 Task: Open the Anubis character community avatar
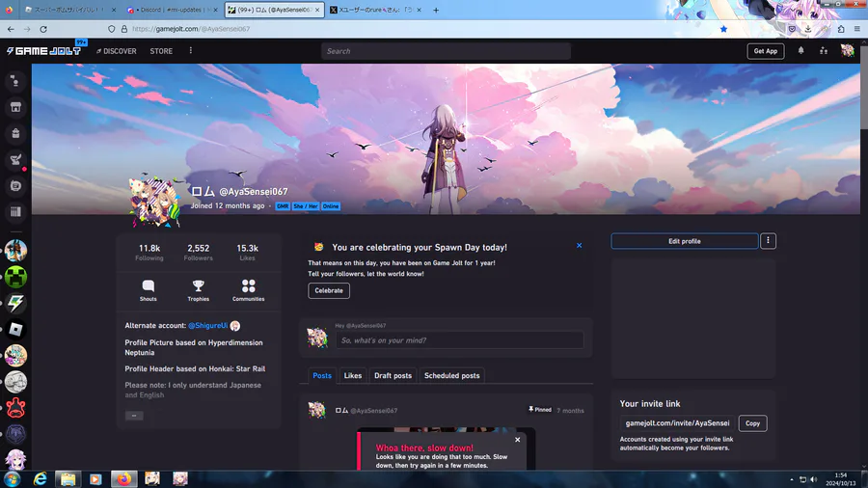click(15, 250)
